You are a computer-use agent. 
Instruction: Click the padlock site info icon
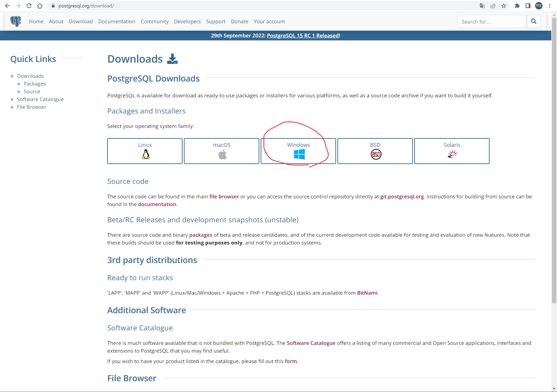pos(53,6)
